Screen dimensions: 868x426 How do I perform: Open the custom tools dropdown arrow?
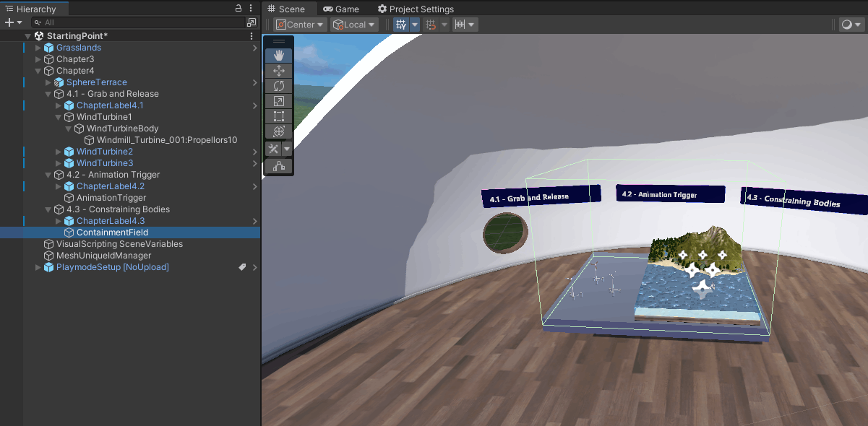point(287,149)
